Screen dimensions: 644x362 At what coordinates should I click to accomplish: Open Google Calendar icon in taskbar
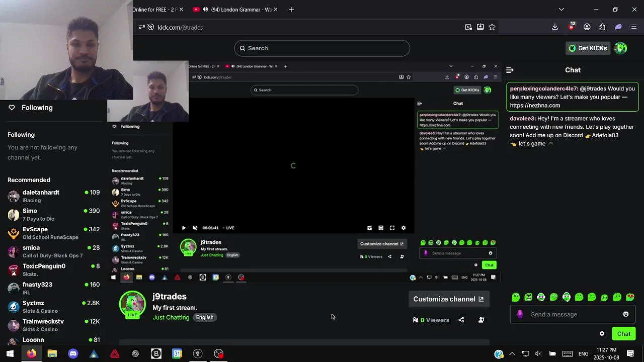pyautogui.click(x=177, y=353)
